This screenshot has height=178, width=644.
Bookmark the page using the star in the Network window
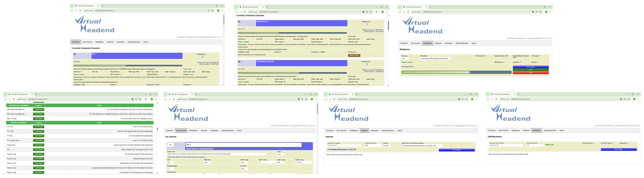click(x=467, y=99)
